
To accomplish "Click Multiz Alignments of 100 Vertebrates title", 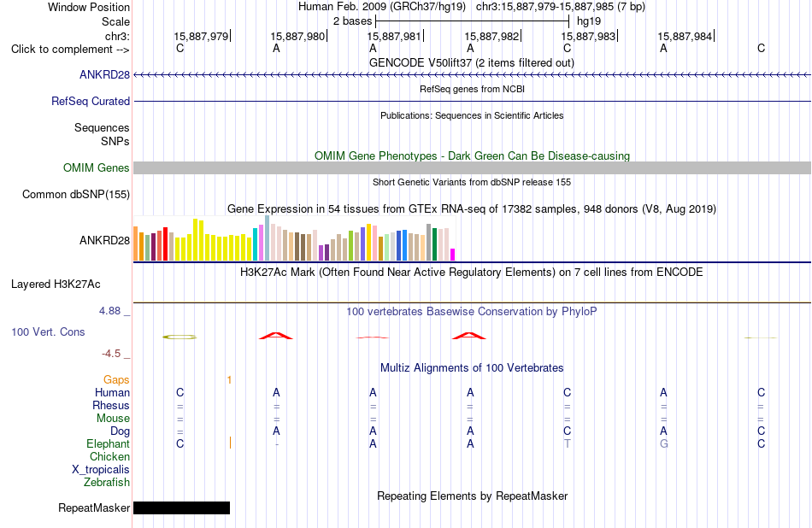I will click(472, 368).
